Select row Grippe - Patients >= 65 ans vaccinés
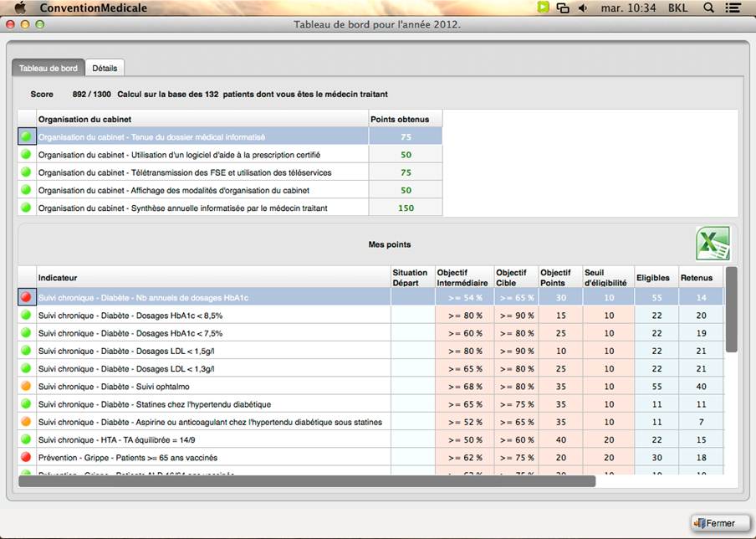Viewport: 756px width, 539px height. point(370,458)
